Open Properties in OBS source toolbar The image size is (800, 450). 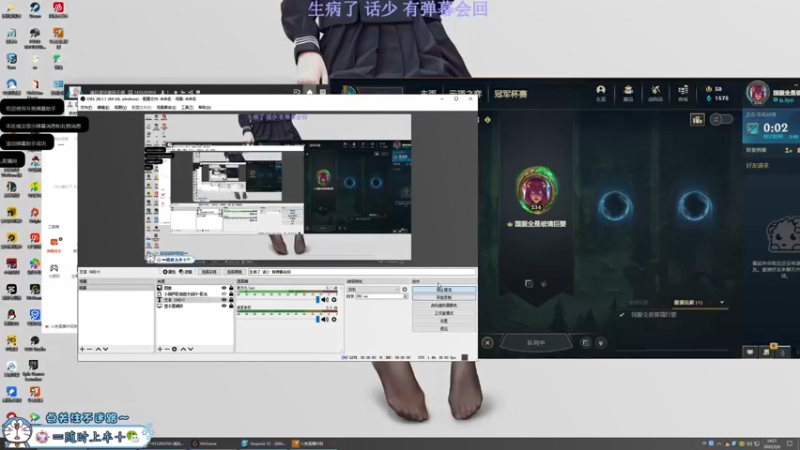point(169,272)
